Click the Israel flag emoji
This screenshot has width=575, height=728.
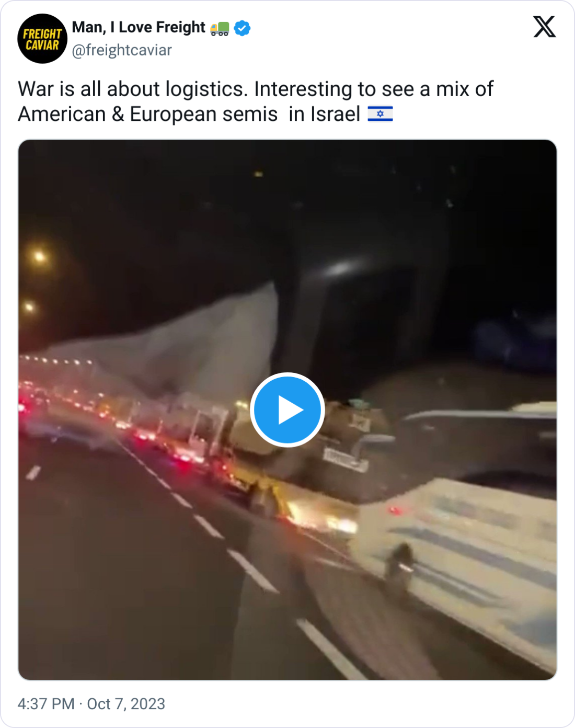click(380, 114)
